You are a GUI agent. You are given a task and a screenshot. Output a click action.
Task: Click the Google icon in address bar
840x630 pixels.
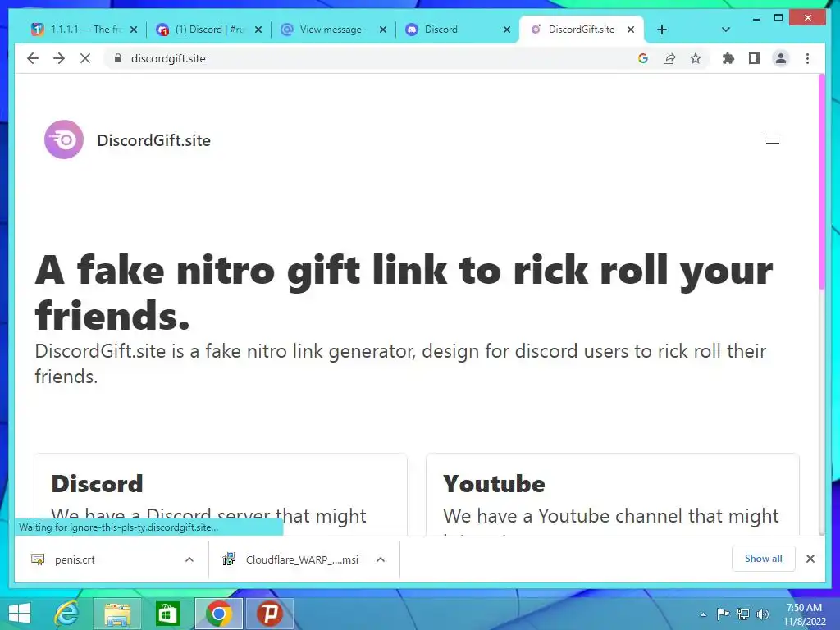pyautogui.click(x=643, y=58)
